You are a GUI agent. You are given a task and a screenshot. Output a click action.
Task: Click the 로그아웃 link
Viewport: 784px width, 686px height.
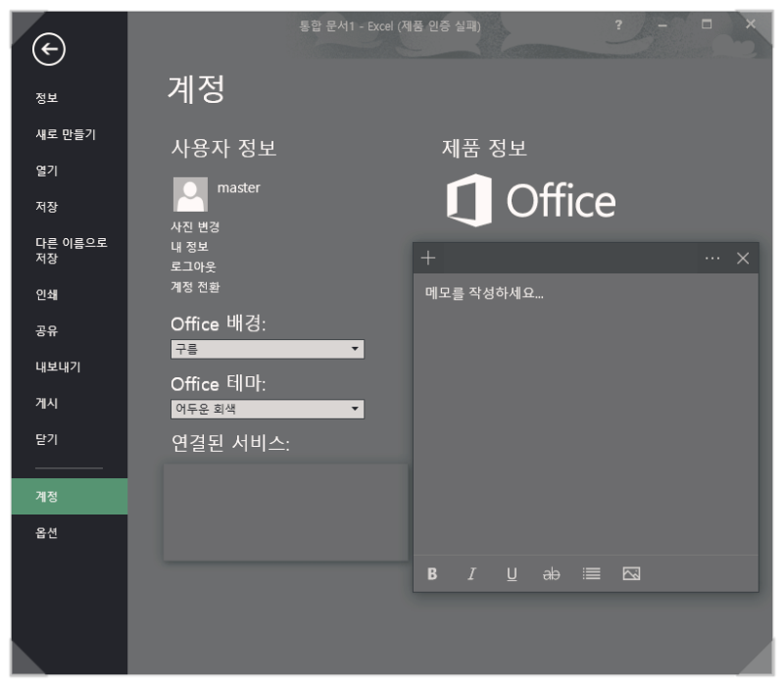point(193,267)
